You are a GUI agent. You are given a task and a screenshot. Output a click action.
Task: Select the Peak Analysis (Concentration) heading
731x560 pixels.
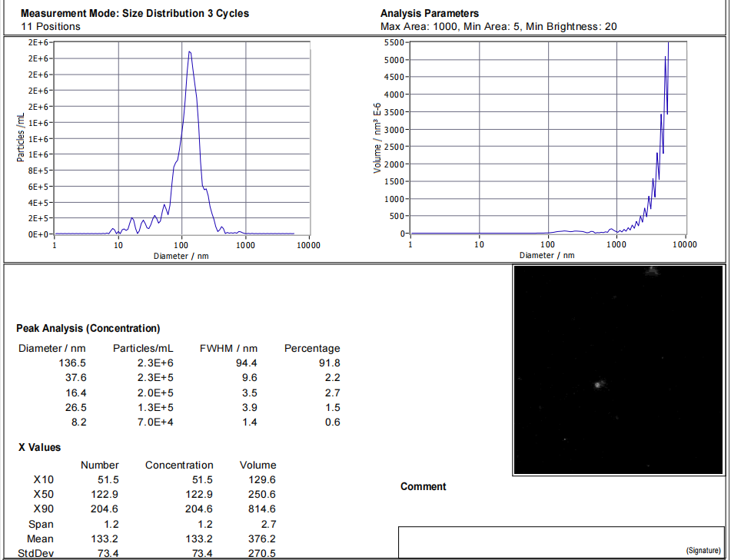pyautogui.click(x=88, y=328)
